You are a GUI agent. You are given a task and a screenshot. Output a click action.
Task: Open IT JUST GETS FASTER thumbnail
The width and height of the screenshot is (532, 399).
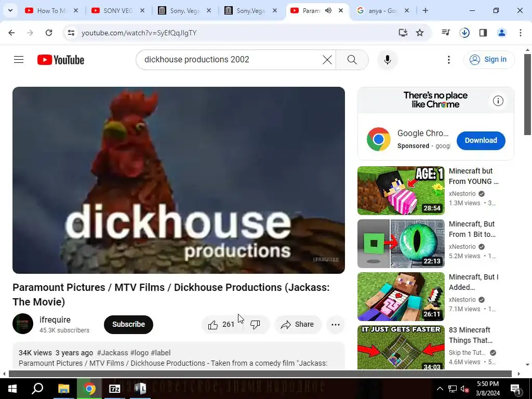point(401,347)
